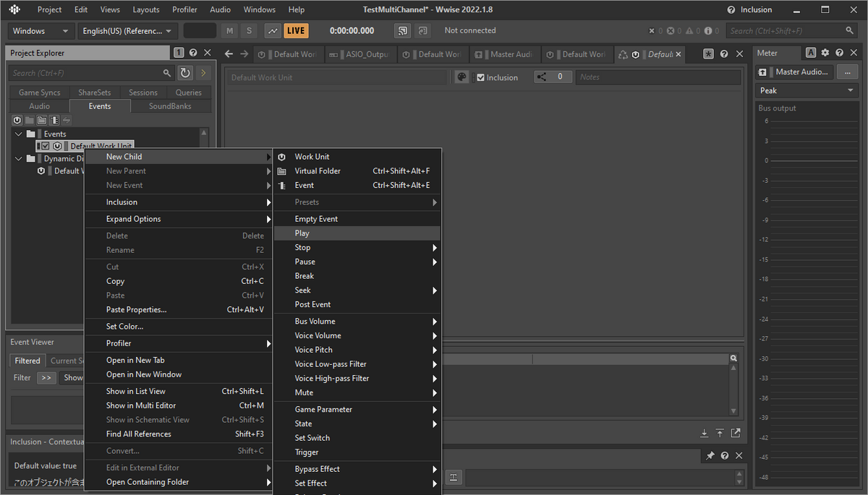Open the English(US) language dropdown

click(127, 31)
